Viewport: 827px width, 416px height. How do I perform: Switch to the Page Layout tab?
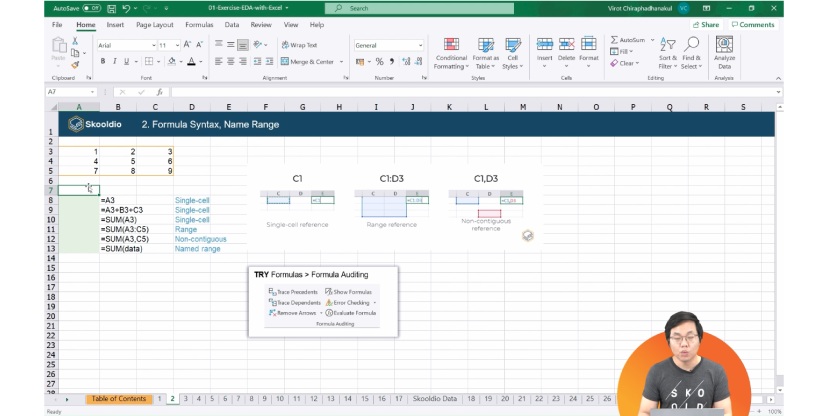pos(155,25)
